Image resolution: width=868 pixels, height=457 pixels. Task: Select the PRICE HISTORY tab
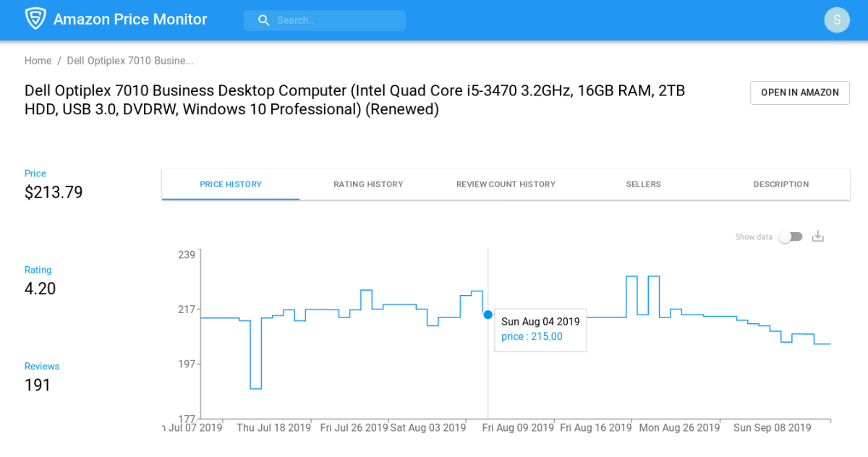[231, 184]
